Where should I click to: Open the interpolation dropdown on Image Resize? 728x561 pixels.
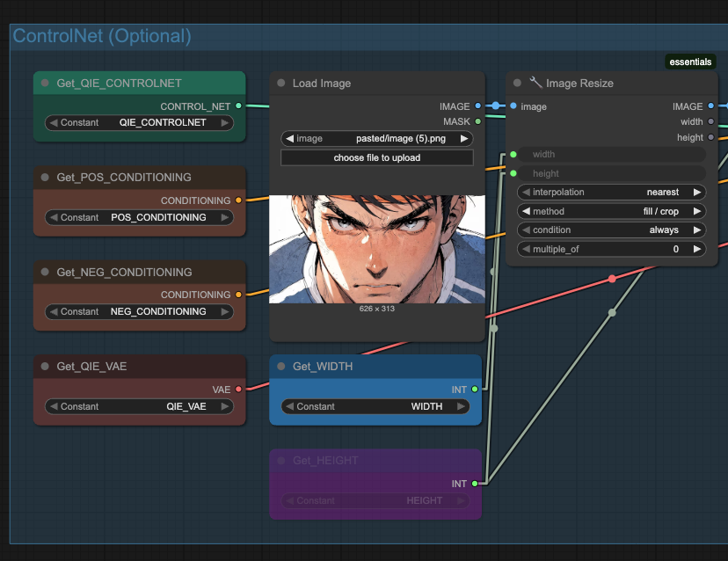(611, 192)
